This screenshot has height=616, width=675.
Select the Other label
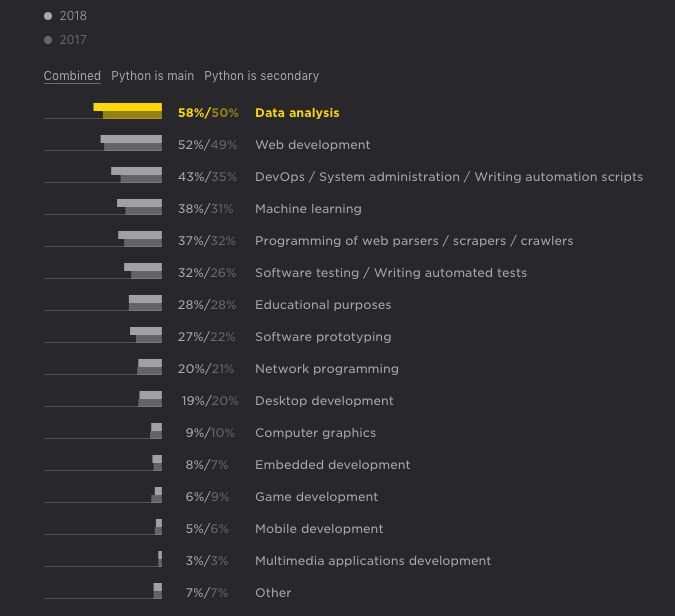[273, 593]
